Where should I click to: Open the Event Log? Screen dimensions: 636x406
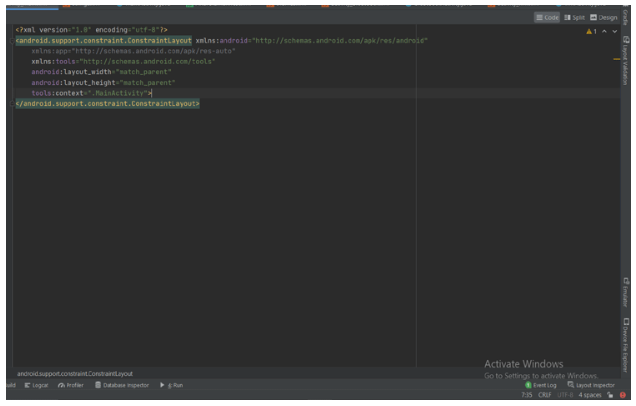[545, 385]
